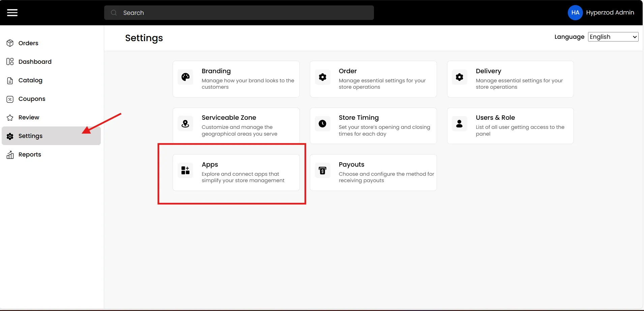The image size is (644, 311).
Task: Click the Branding palette icon
Action: coord(185,77)
